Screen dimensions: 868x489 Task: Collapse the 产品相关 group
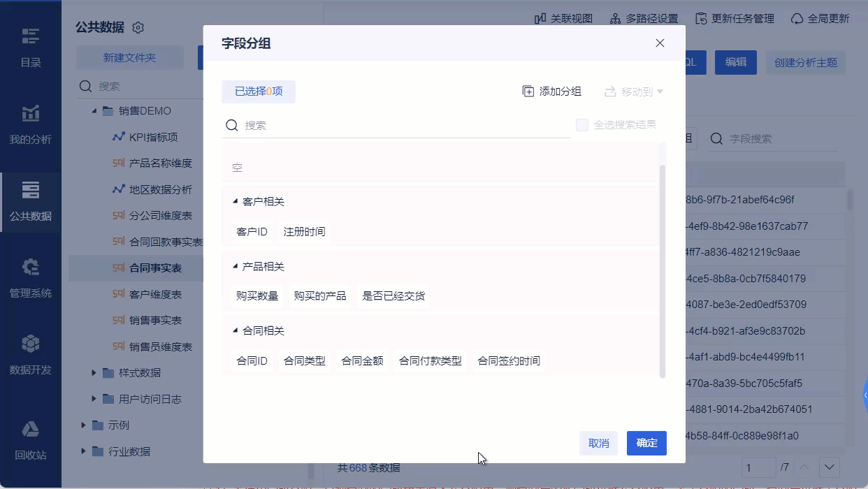[x=236, y=267]
